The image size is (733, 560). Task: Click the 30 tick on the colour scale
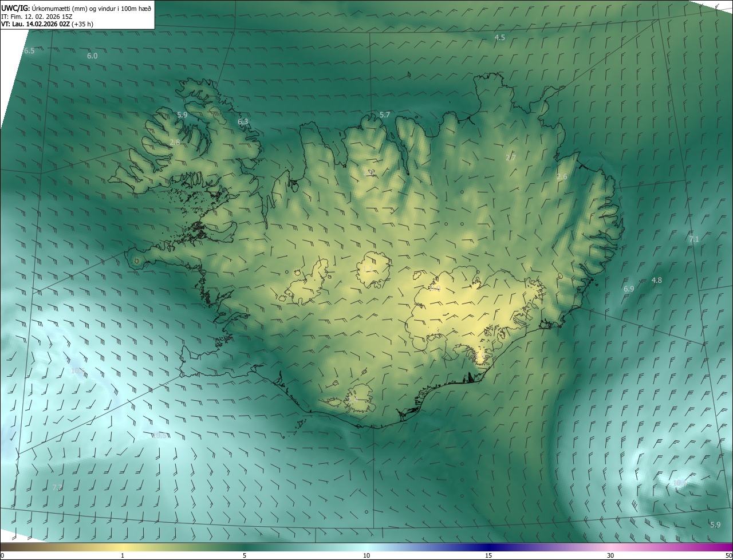click(x=610, y=555)
